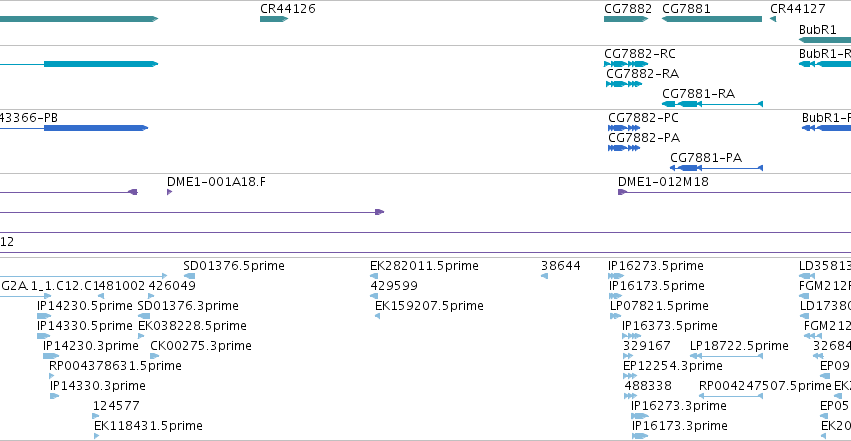851x441 pixels.
Task: Select the IP14230.5prime EST label
Action: pos(85,306)
